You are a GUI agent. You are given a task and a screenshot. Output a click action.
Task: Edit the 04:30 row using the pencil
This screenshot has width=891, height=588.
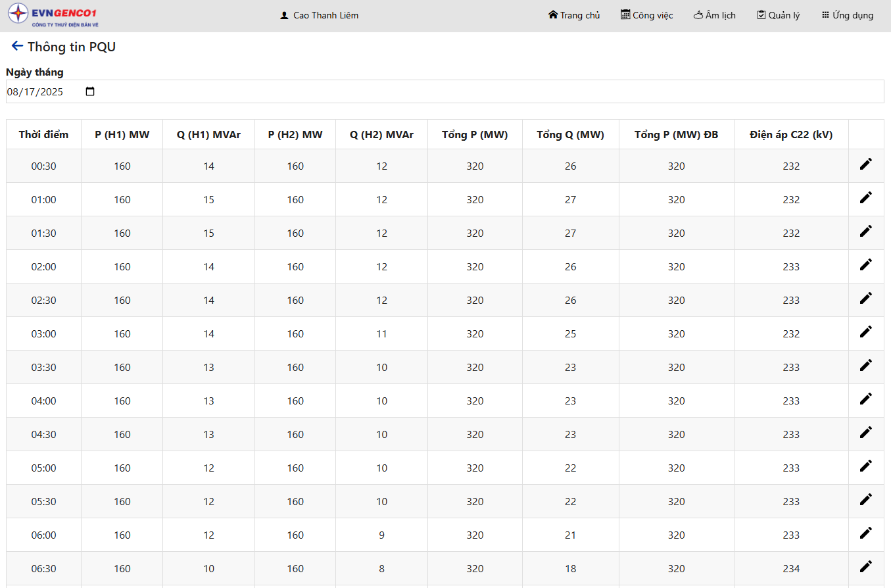[866, 433]
